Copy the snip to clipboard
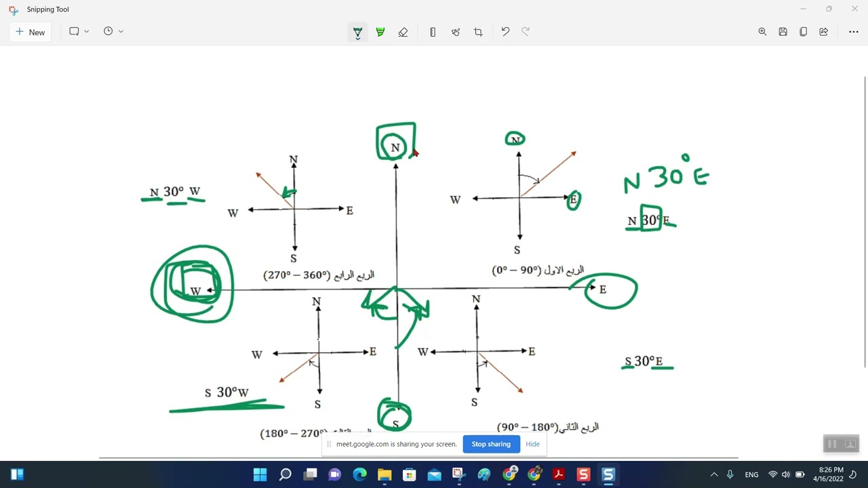This screenshot has width=868, height=488. click(x=803, y=32)
